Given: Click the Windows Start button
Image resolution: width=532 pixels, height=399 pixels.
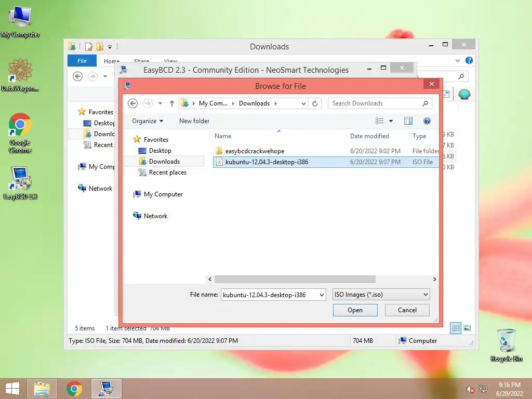Looking at the screenshot, I should pyautogui.click(x=12, y=389).
